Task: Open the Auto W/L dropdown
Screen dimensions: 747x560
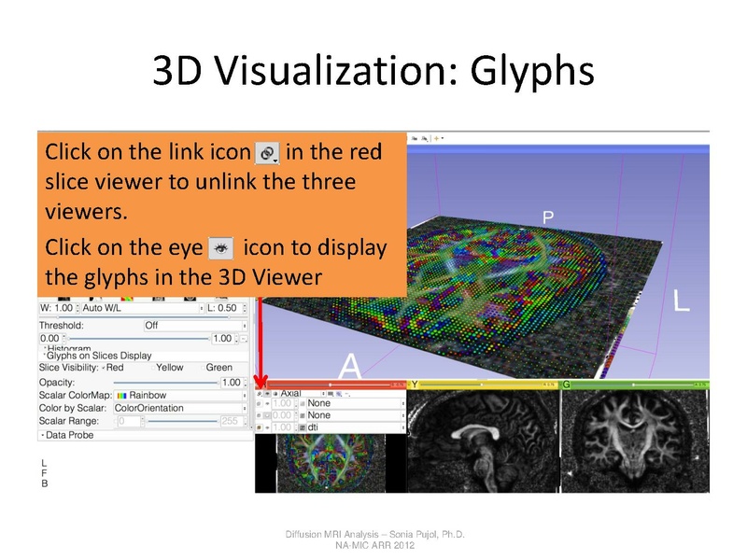Action: click(143, 308)
